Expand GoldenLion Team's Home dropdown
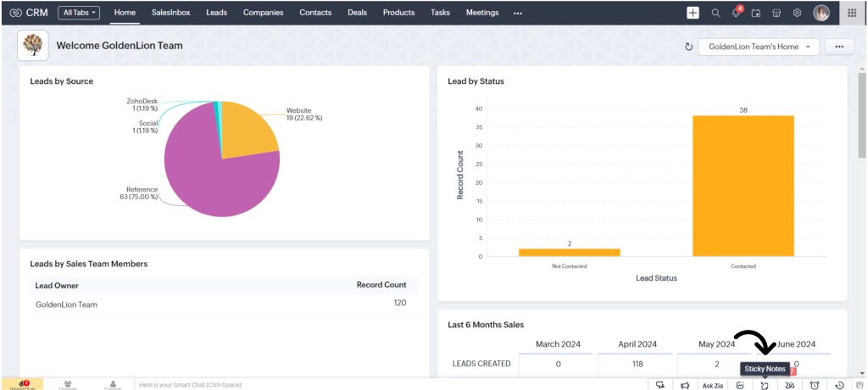Screen dimensions: 868x390 pos(759,47)
